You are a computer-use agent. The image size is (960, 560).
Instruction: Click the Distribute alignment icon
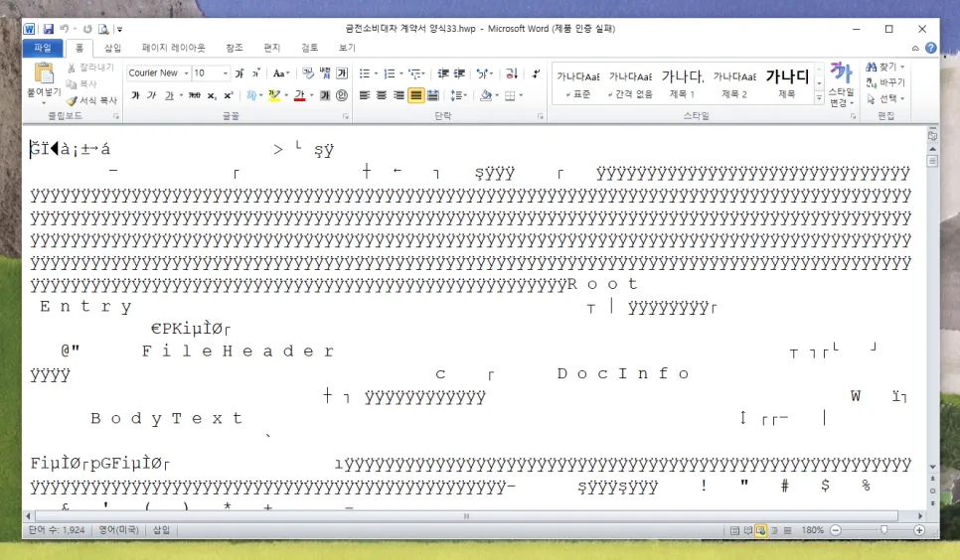[433, 95]
